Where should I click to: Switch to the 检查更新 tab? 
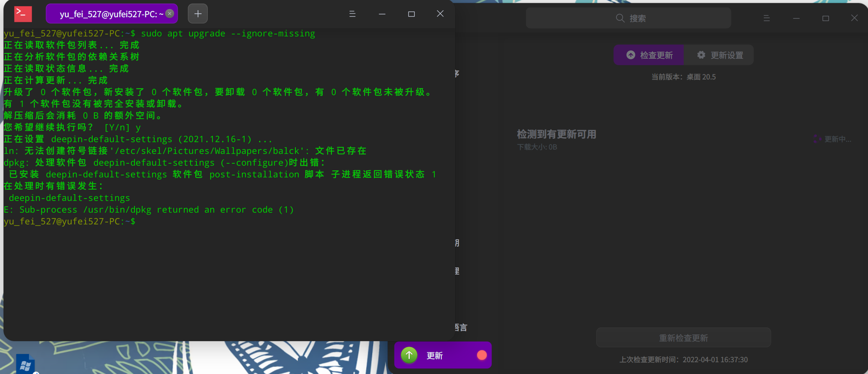tap(649, 55)
